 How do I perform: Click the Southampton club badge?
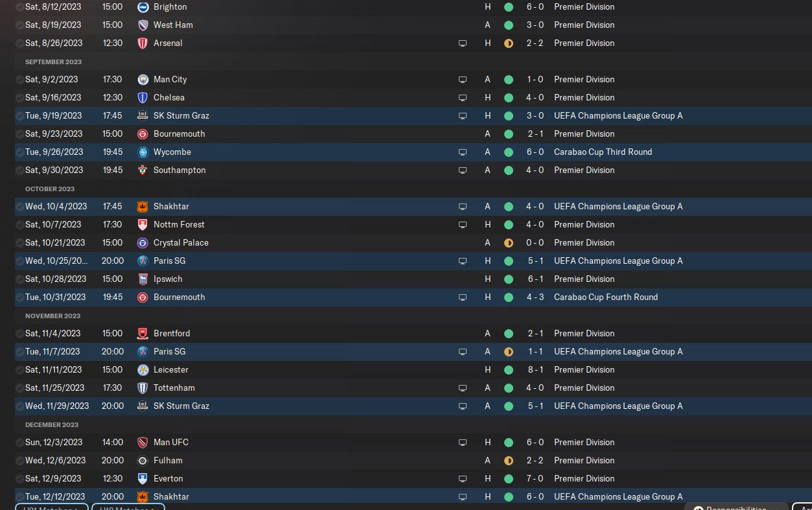pos(143,170)
